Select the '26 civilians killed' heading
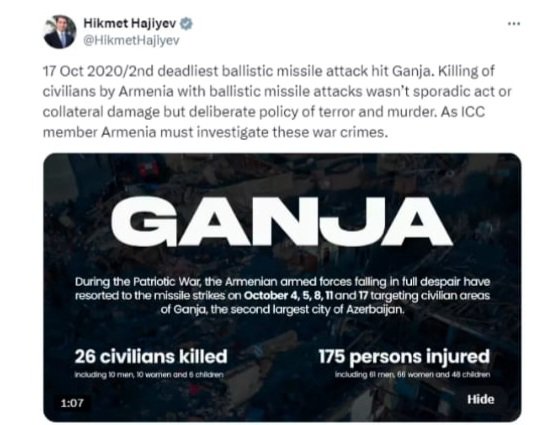The width and height of the screenshot is (552, 425). tap(151, 356)
